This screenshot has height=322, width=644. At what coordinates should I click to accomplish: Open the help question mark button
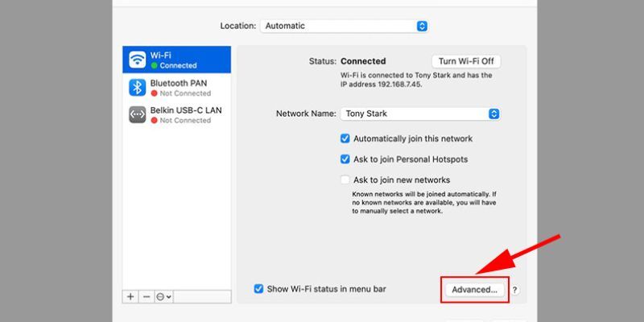(515, 290)
